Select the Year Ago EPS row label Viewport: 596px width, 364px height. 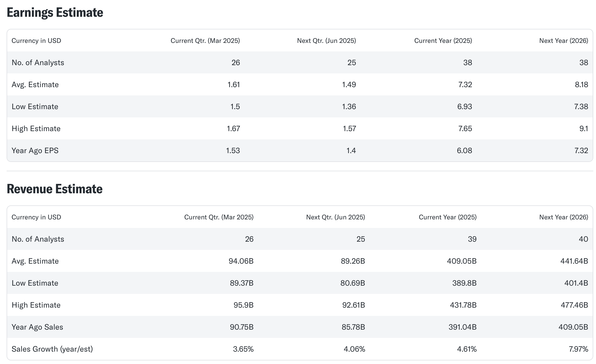[35, 151]
